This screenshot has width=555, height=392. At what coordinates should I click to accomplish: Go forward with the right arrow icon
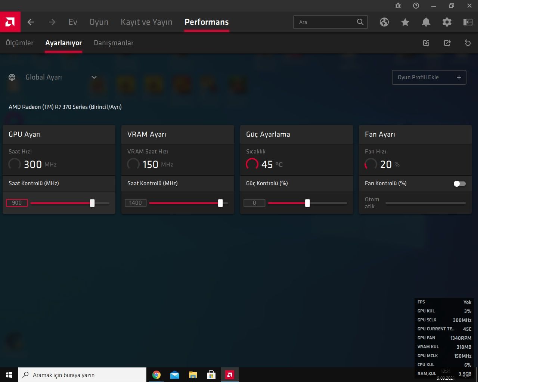(52, 22)
